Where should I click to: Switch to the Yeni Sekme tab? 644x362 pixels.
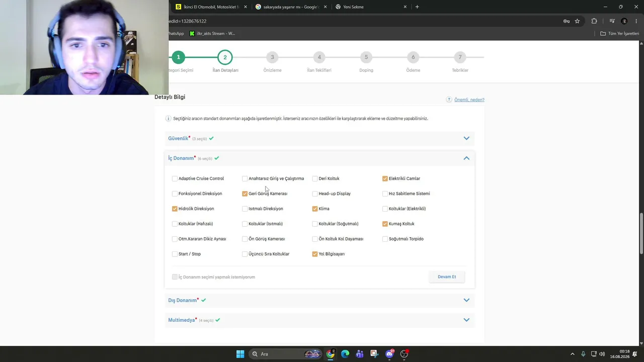click(371, 7)
